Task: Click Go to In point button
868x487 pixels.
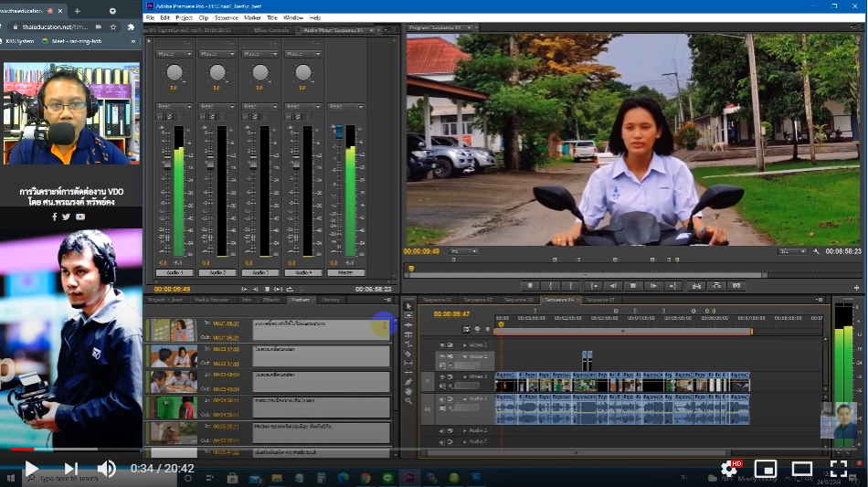Action: (594, 286)
